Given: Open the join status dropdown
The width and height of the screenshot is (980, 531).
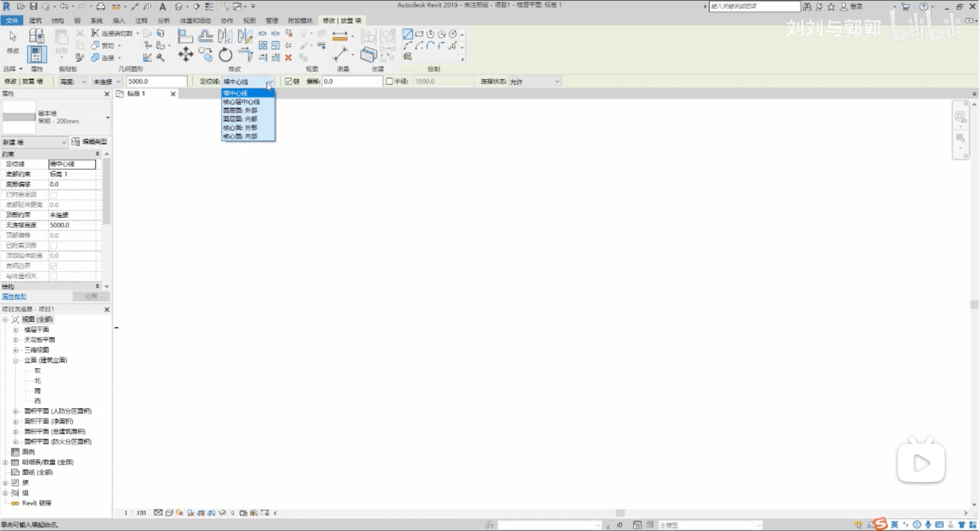Looking at the screenshot, I should click(534, 82).
